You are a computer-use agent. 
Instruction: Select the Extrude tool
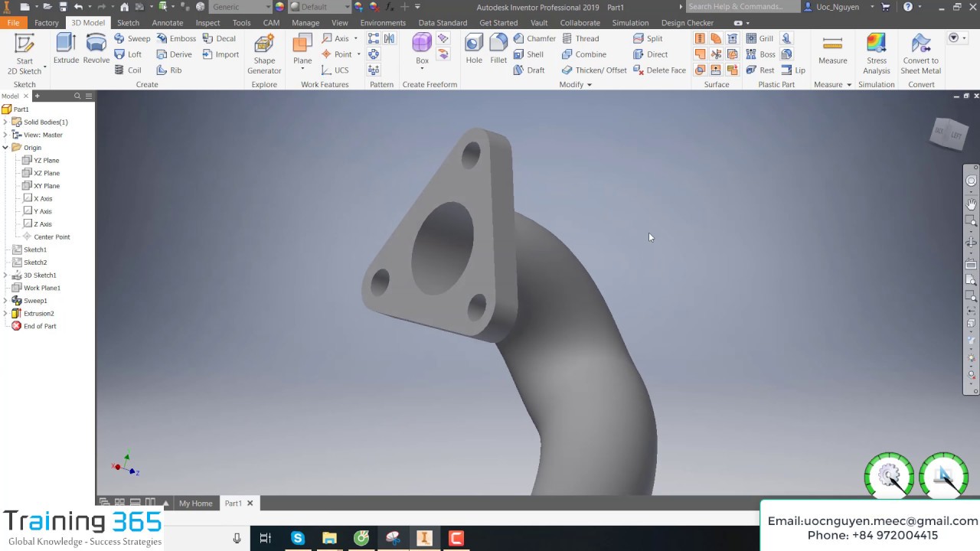coord(66,49)
